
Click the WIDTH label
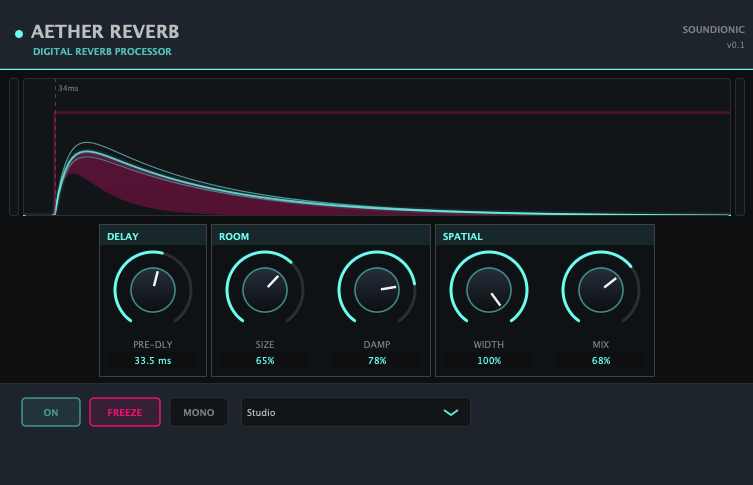[x=489, y=344]
